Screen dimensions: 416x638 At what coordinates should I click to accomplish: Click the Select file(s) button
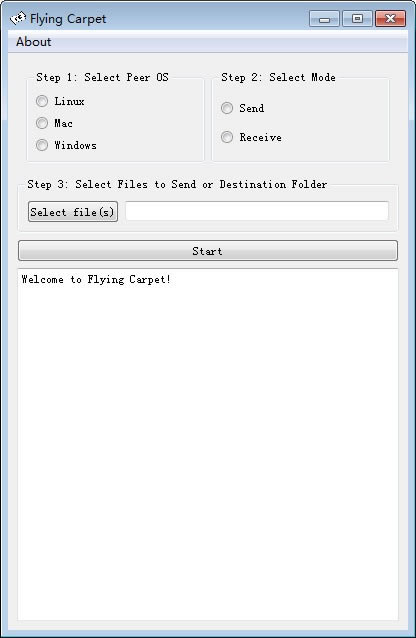[x=73, y=212]
